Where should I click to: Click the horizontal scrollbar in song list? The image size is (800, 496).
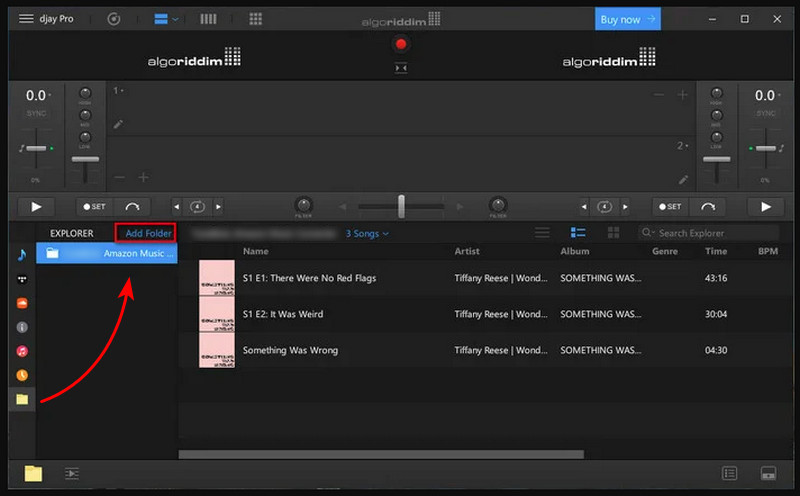[381, 454]
